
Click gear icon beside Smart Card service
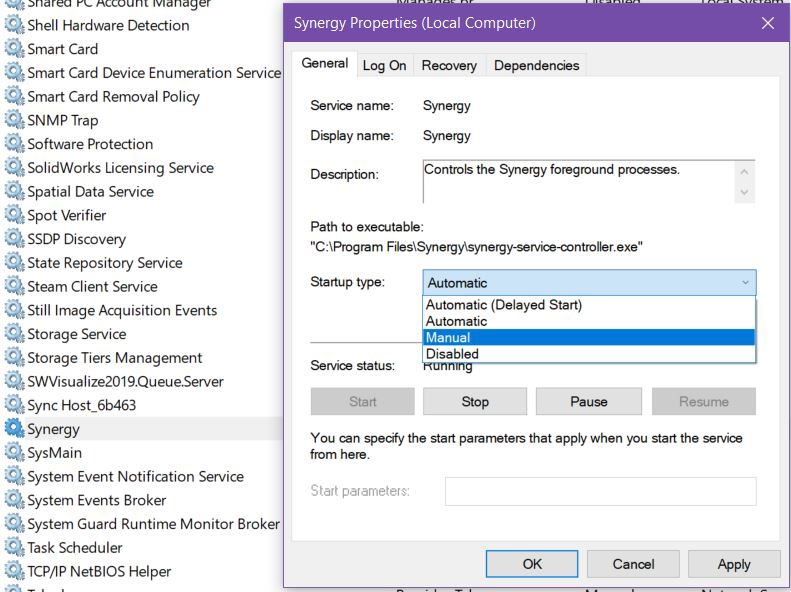[x=14, y=49]
